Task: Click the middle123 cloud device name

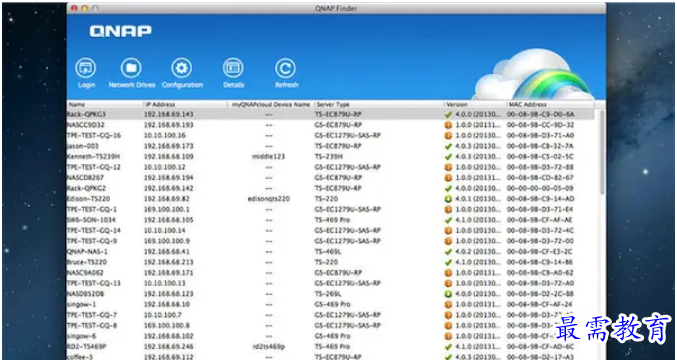Action: [x=269, y=157]
